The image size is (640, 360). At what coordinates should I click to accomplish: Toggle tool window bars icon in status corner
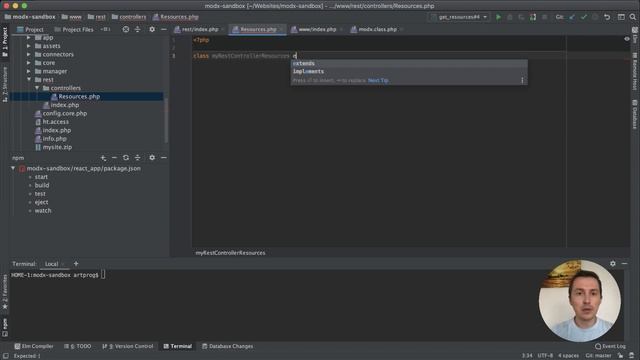(x=5, y=356)
